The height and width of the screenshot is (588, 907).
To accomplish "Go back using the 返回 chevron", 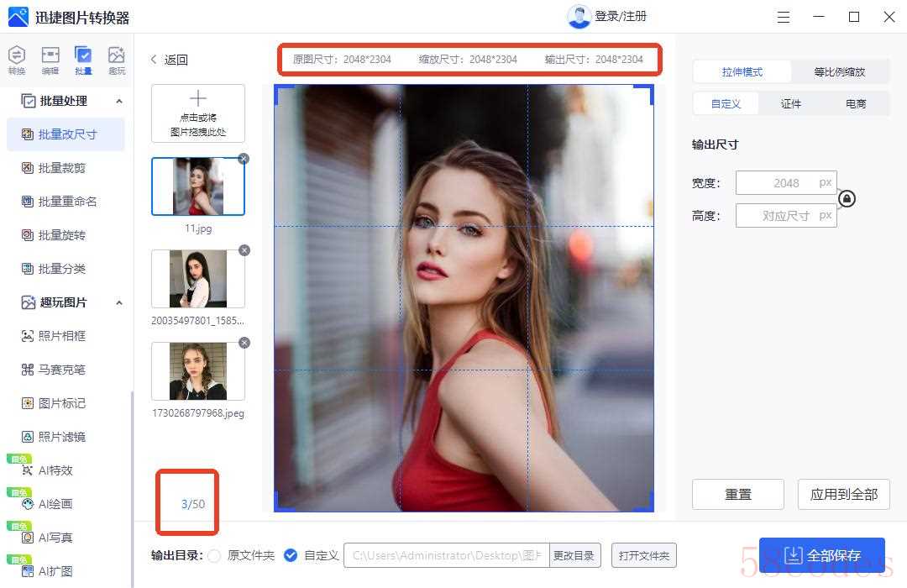I will (x=155, y=60).
